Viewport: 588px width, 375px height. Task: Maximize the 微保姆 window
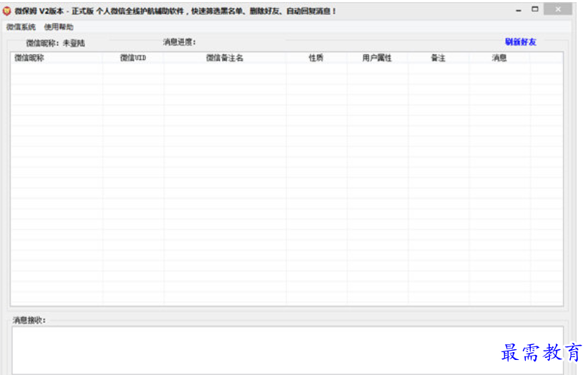[x=535, y=9]
